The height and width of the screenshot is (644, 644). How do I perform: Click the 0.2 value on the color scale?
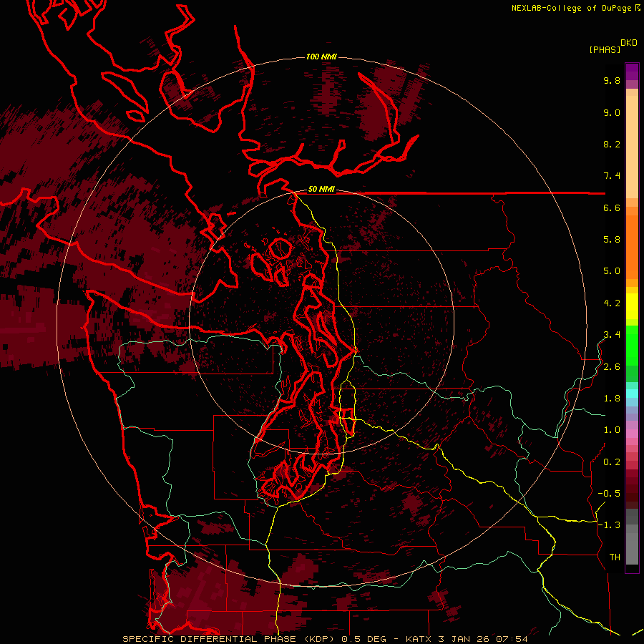(x=612, y=462)
